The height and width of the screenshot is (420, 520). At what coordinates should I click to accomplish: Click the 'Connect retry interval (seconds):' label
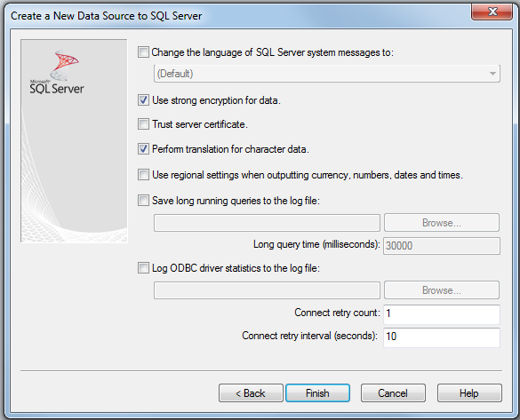tap(309, 336)
